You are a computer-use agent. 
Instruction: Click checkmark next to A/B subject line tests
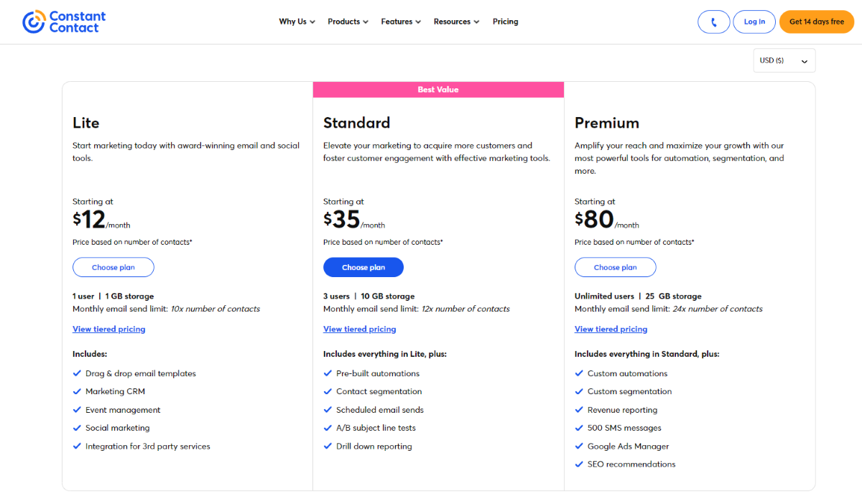pyautogui.click(x=328, y=428)
